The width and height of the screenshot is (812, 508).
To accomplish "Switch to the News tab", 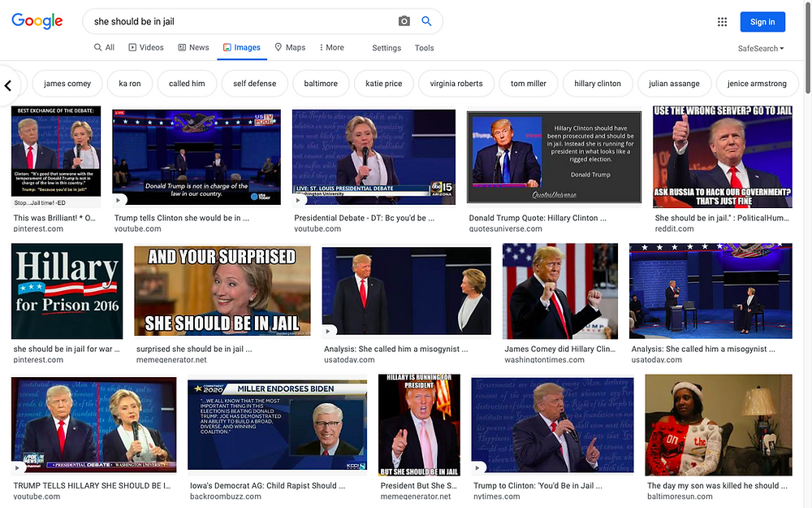I will coord(193,47).
